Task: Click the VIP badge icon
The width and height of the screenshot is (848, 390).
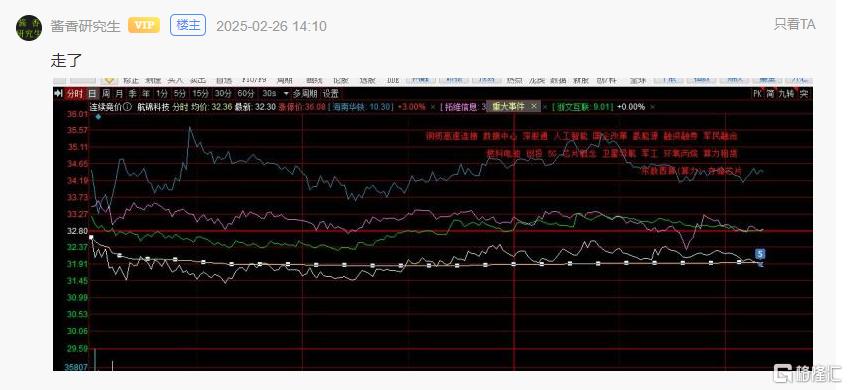Action: (144, 25)
